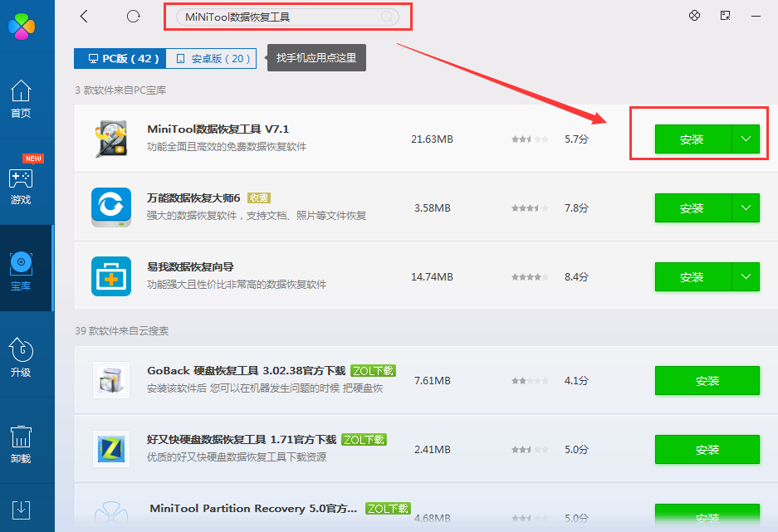Screen dimensions: 778x532
Task: Click the 7.8分 score text
Action: (x=576, y=208)
